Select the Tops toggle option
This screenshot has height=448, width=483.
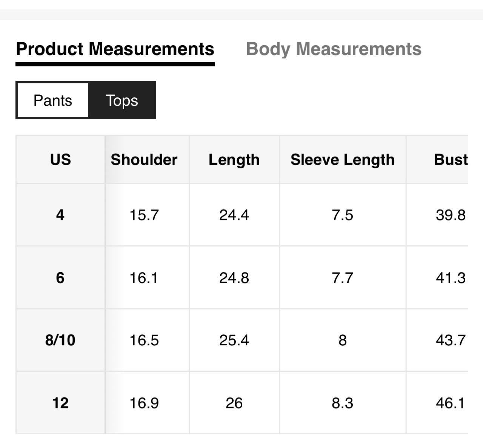click(122, 100)
